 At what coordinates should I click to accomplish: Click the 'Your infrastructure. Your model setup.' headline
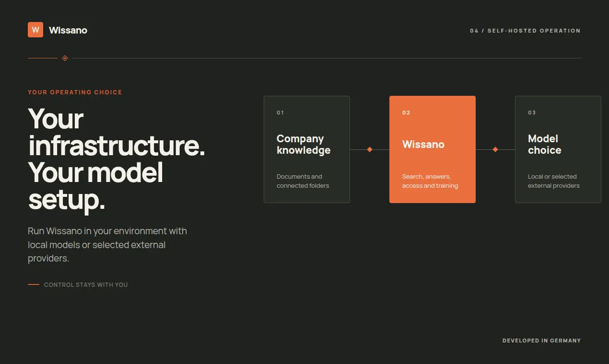tap(117, 159)
